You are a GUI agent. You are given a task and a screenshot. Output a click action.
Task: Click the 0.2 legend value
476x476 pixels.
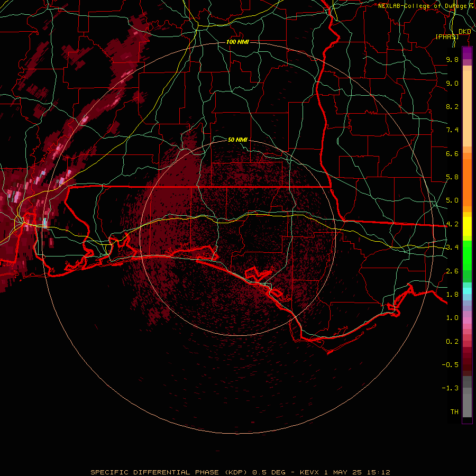pyautogui.click(x=452, y=342)
